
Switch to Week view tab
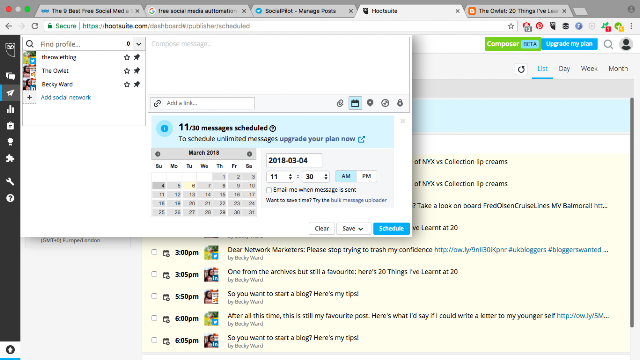tap(589, 69)
